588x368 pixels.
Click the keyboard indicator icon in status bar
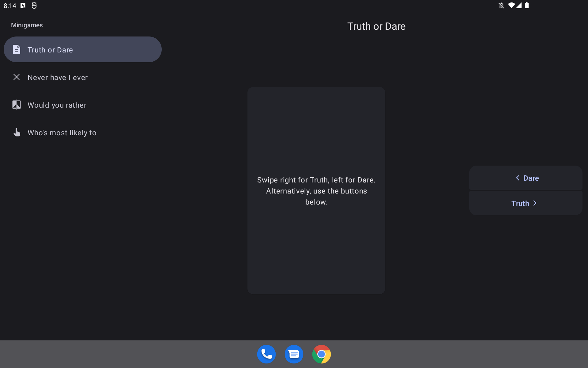coord(23,6)
